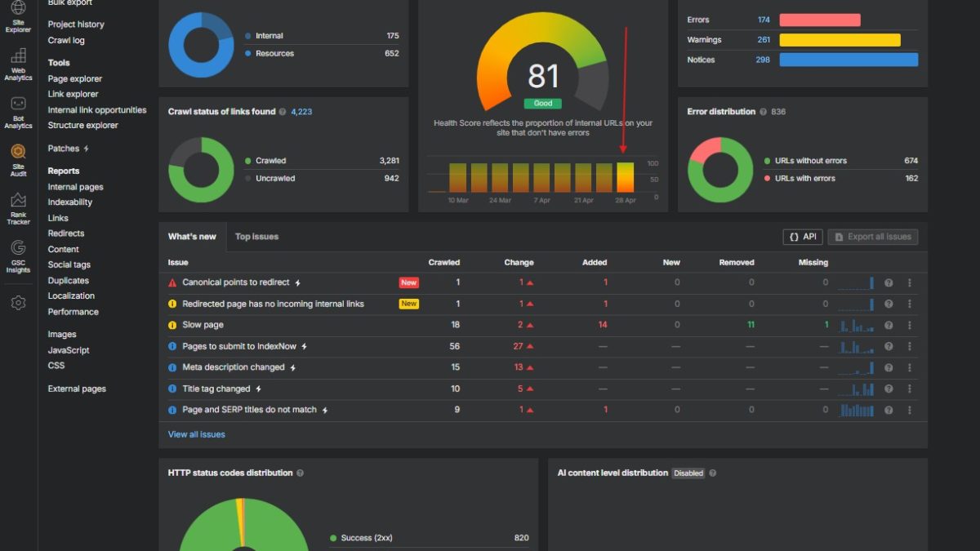This screenshot has width=980, height=551.
Task: Select the red Errors bar
Action: click(820, 20)
